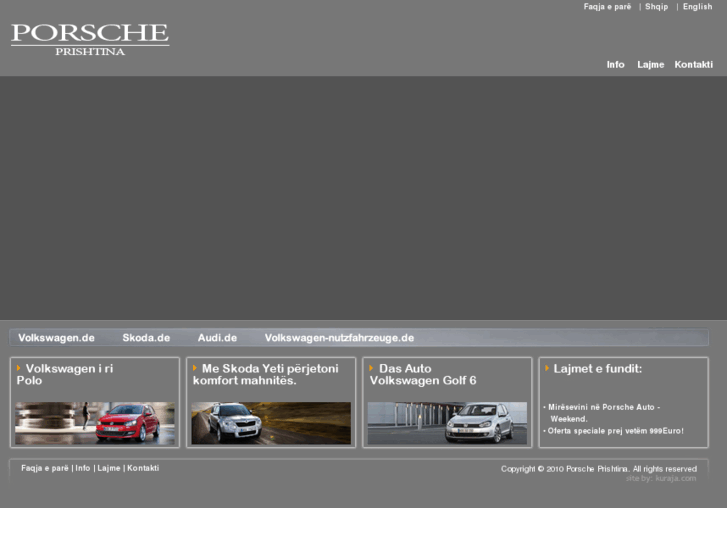Open Kontakti link in footer
Screen dimensions: 727x545
click(143, 468)
